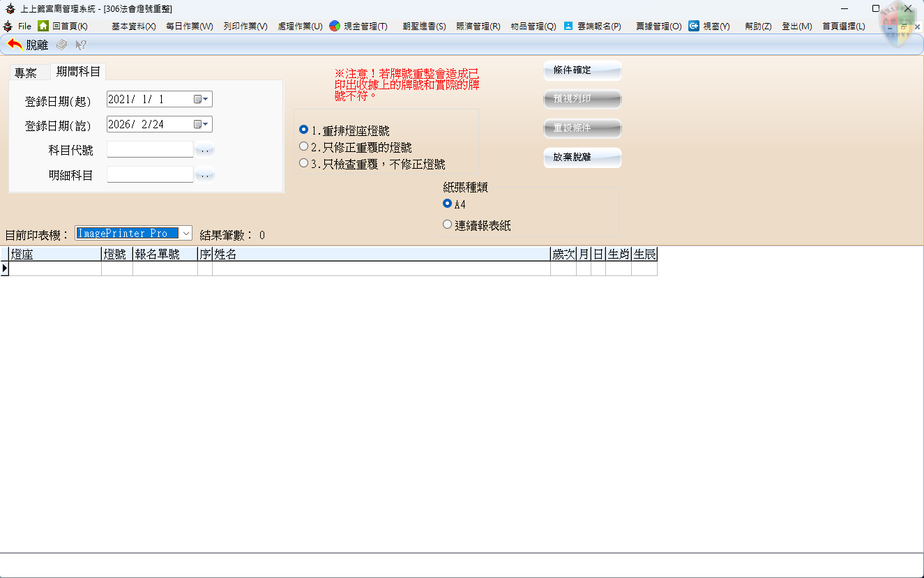This screenshot has height=578, width=924.
Task: Select option 2.只修正重覆的燈號
Action: (303, 146)
